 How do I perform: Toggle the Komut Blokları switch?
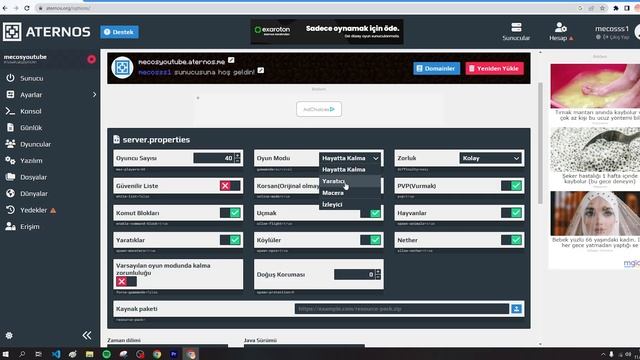point(230,213)
